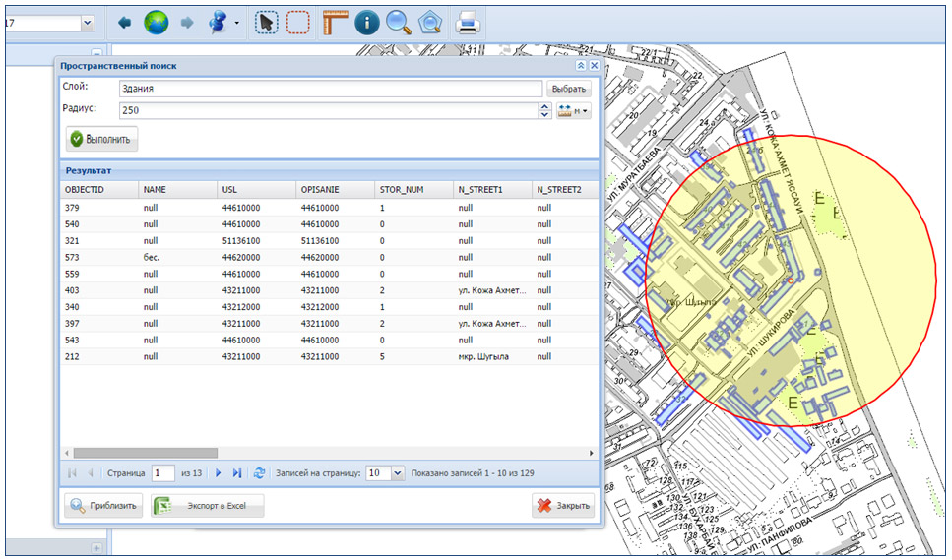Click the printer icon
Viewport: 952px width, 560px height.
468,23
